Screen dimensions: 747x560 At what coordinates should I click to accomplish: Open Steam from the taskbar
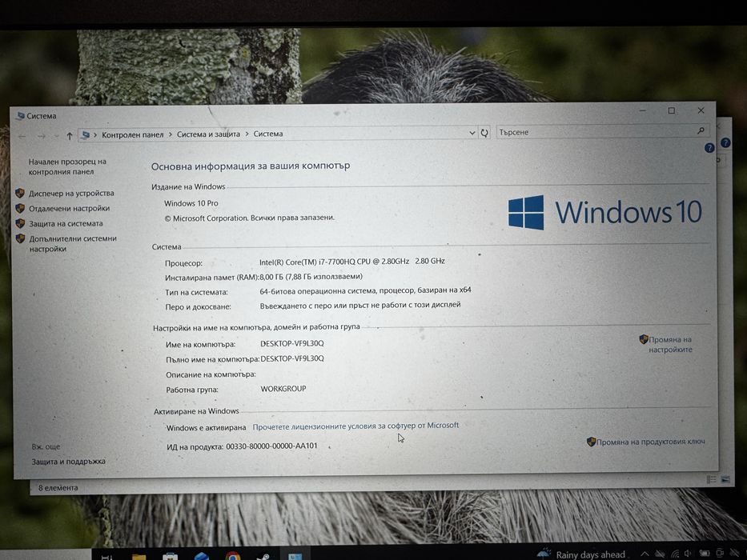click(x=263, y=556)
